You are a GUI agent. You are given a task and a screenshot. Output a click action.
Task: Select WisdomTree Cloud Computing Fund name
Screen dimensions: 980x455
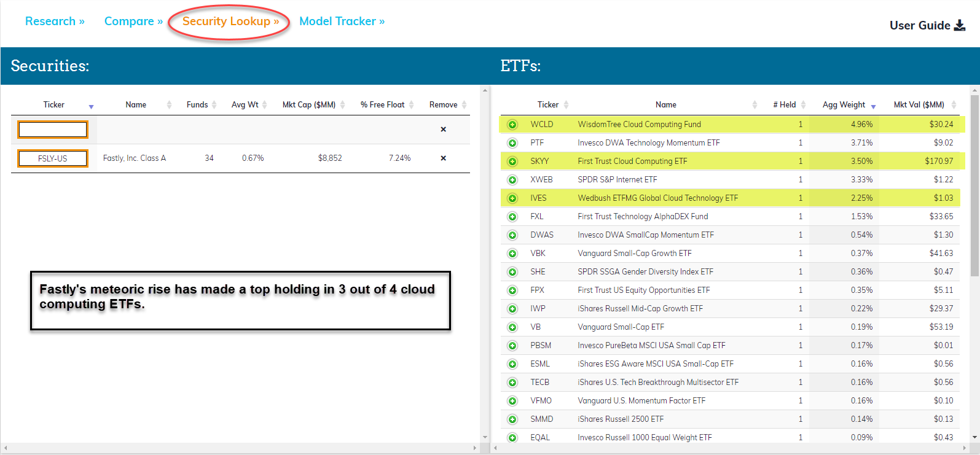point(639,125)
